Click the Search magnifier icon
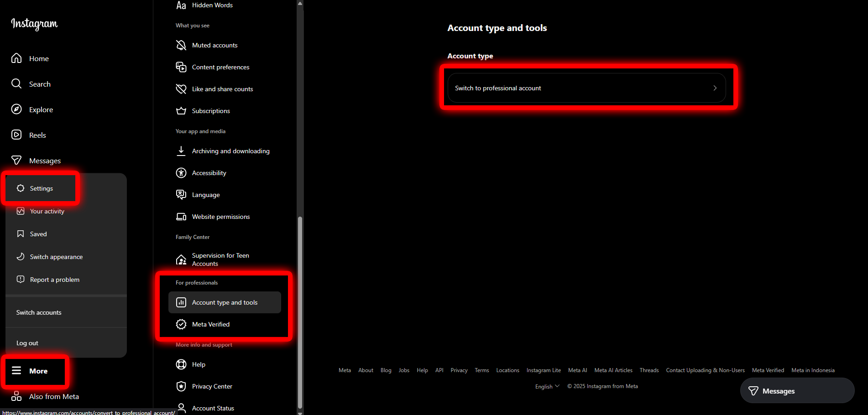 pyautogui.click(x=16, y=84)
